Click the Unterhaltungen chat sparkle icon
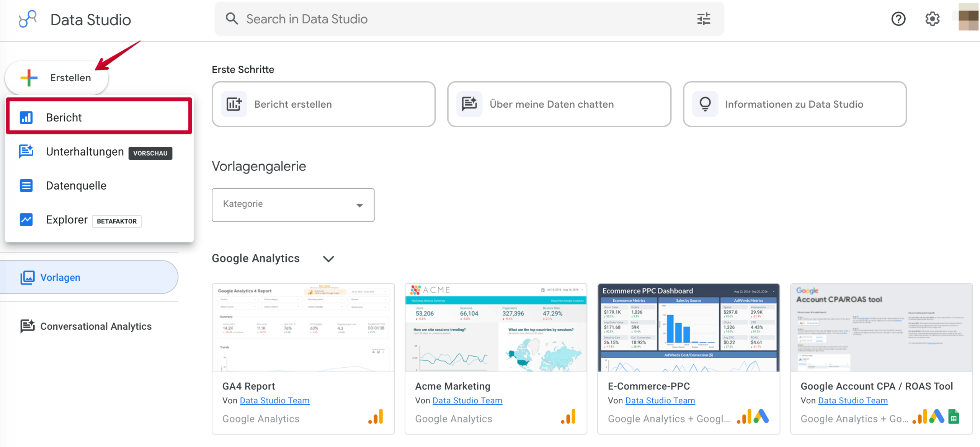 pyautogui.click(x=26, y=151)
